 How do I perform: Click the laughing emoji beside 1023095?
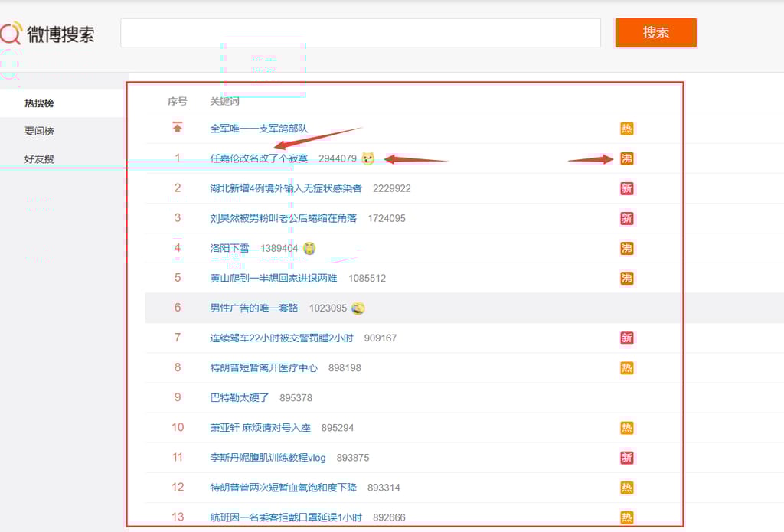358,308
